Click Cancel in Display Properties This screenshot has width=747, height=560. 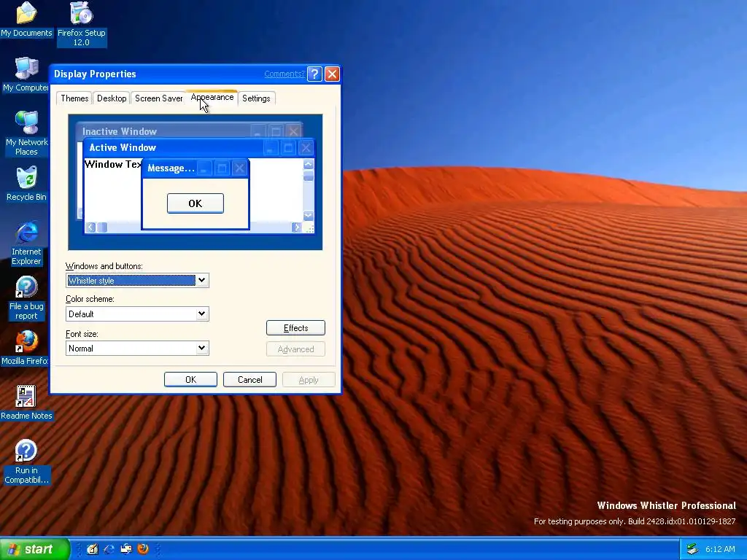click(x=249, y=379)
